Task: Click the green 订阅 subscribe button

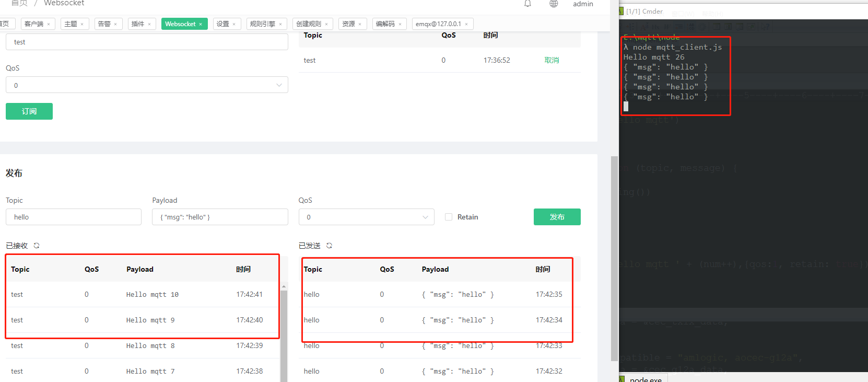Action: [x=29, y=111]
